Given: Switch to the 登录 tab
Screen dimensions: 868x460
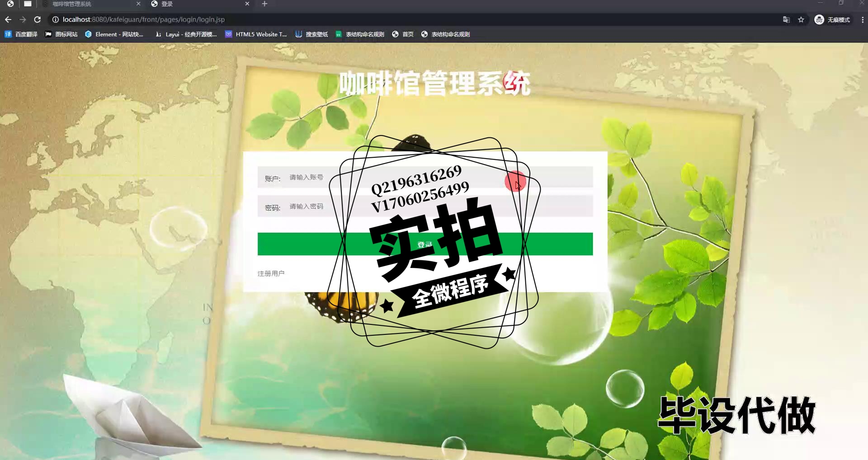Looking at the screenshot, I should click(x=201, y=4).
